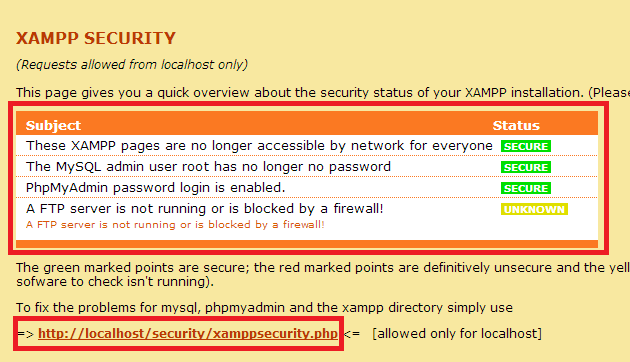Screen dimensions: 630x362
Task: Click the yellow UNKNOWN status badge
Action: [x=534, y=209]
